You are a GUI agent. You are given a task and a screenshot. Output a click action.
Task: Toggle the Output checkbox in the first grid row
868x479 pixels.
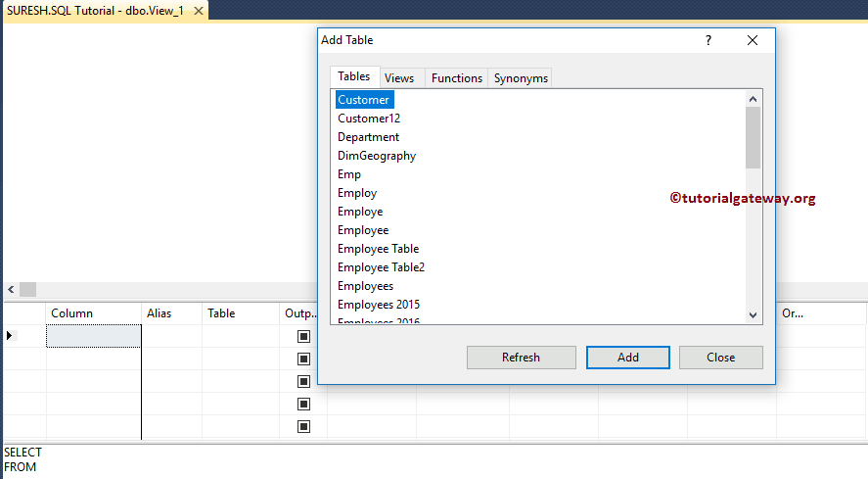point(303,336)
